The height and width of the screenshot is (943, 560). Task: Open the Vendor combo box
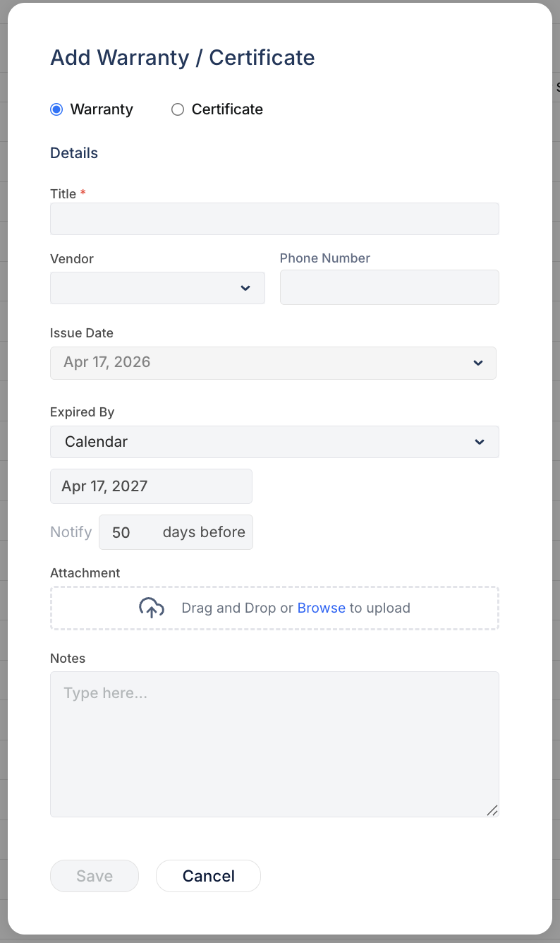tap(157, 288)
